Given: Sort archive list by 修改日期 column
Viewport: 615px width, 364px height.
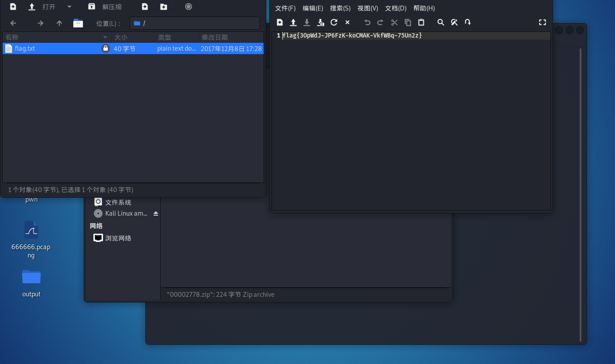Looking at the screenshot, I should 231,38.
